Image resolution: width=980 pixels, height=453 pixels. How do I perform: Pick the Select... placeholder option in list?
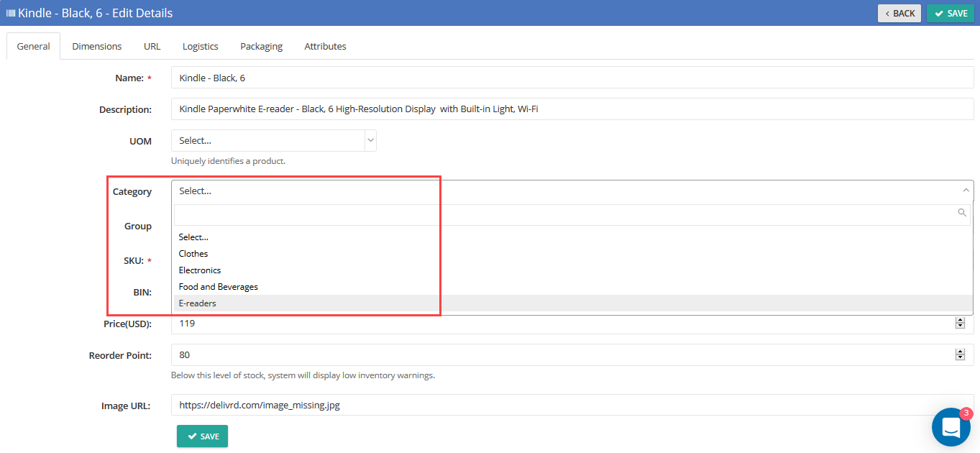tap(572, 237)
